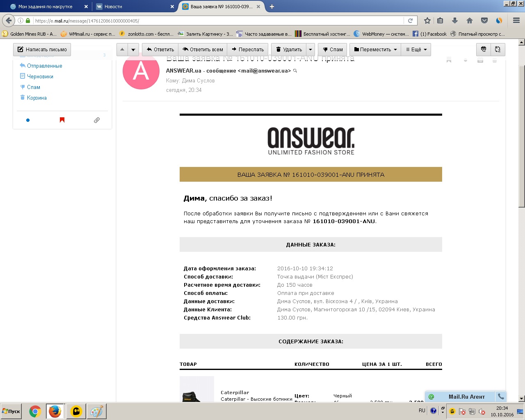Click the colored extension icon next to the Pocket icon
This screenshot has width=525, height=420.
[x=499, y=21]
